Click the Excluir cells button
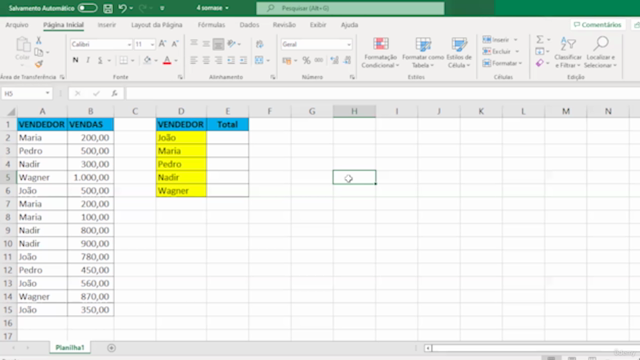The image size is (640, 360). 501,51
